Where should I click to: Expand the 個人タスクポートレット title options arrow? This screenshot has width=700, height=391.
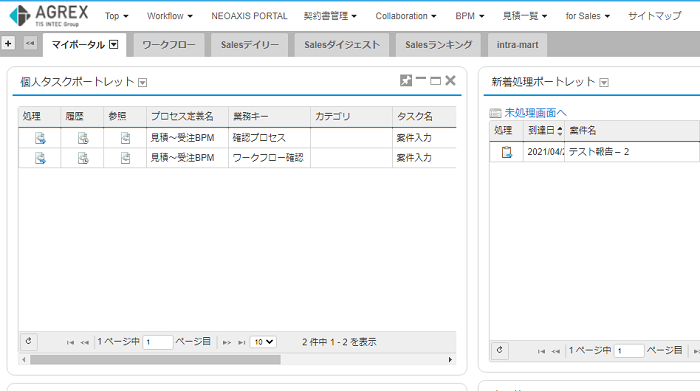click(142, 83)
